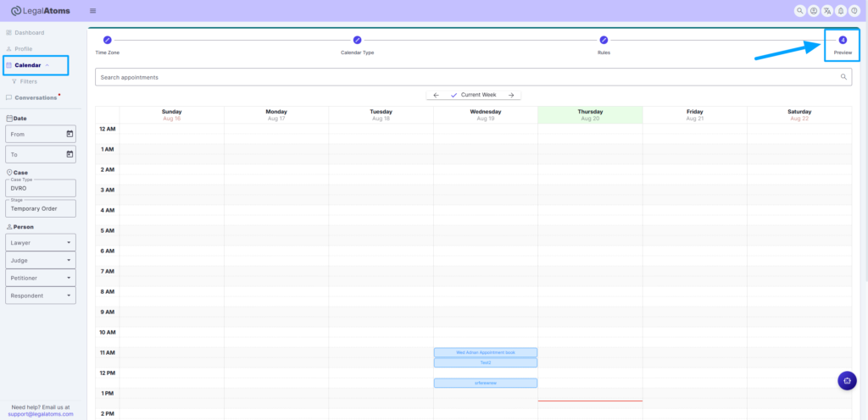The image size is (868, 420).
Task: Click the Sunday Aug 16 column header
Action: click(x=171, y=115)
